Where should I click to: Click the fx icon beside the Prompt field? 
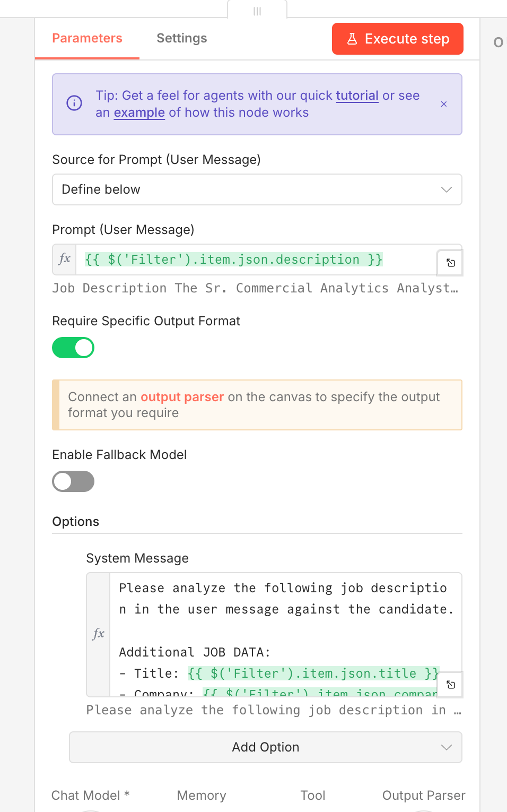(x=65, y=259)
